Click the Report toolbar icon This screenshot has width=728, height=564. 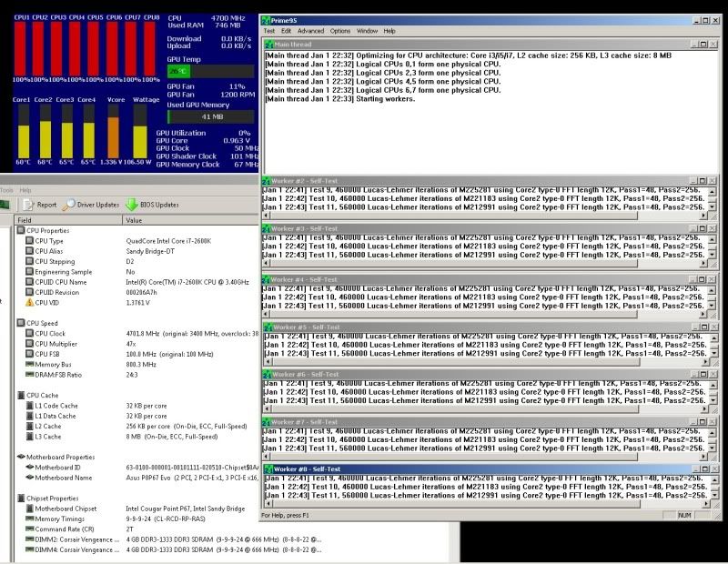[x=27, y=205]
